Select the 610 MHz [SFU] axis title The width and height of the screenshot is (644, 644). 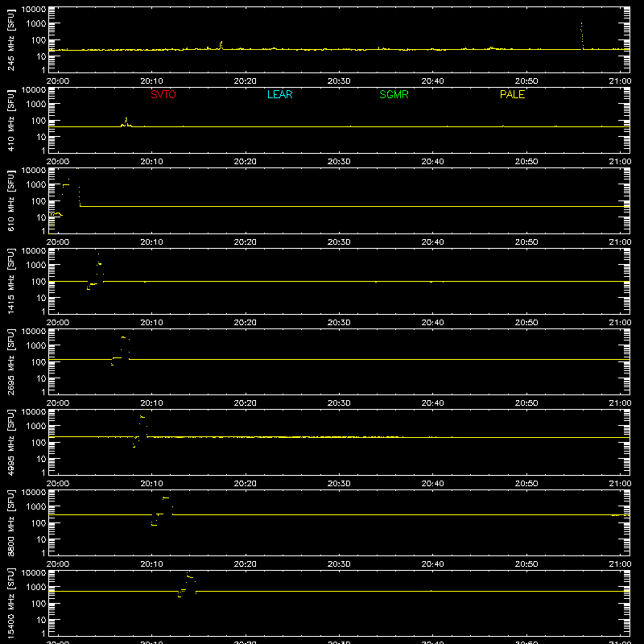[10, 201]
